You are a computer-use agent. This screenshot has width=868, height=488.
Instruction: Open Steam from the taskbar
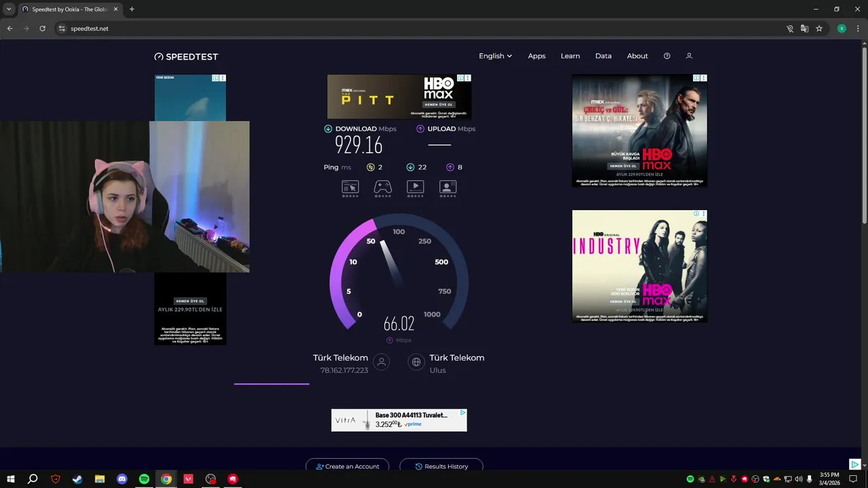[x=77, y=479]
